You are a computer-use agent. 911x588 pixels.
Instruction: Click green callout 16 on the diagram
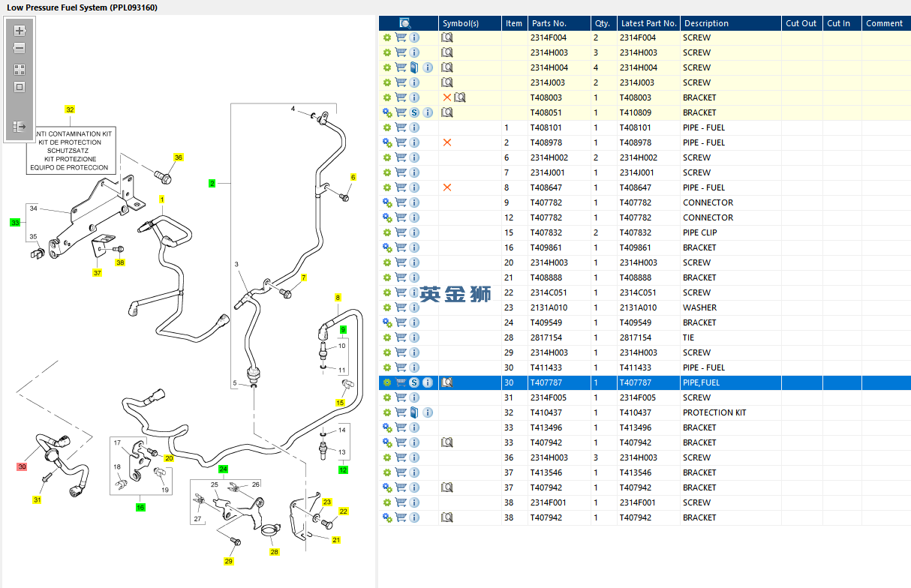coord(140,508)
